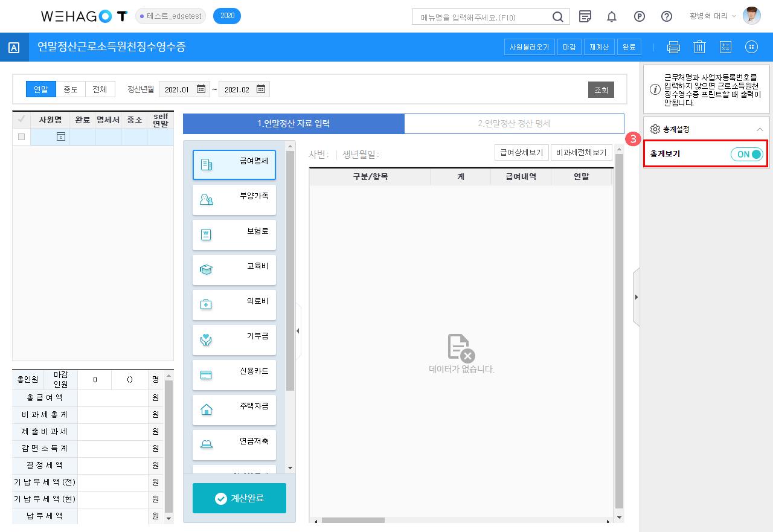Click the search magnifier icon
Viewport: 773px width, 532px height.
[x=558, y=16]
